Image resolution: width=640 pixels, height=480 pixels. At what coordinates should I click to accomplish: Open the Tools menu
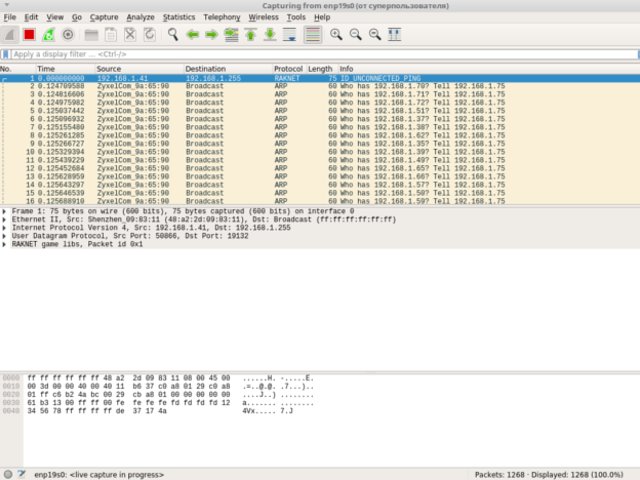coord(296,17)
